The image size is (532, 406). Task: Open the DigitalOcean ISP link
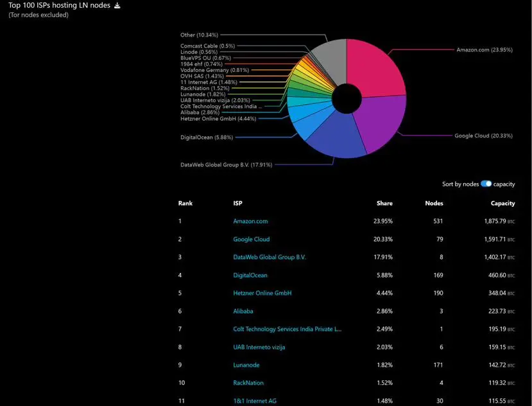pos(250,275)
